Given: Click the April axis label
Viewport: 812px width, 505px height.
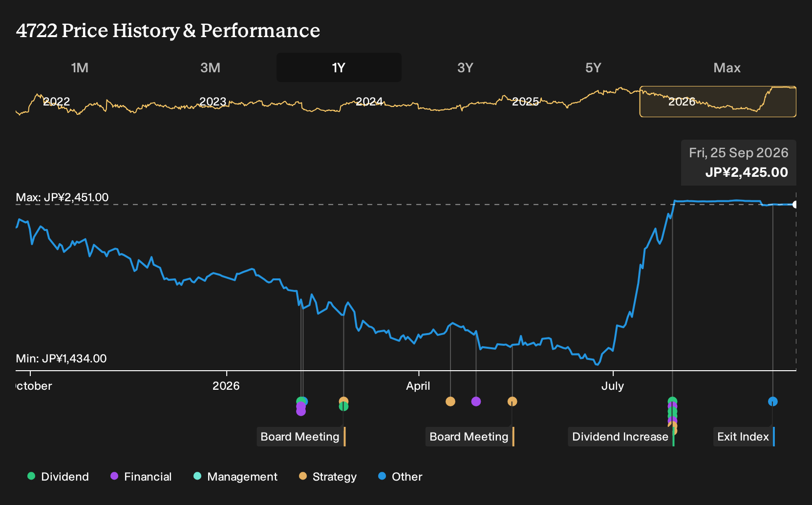Looking at the screenshot, I should 418,386.
